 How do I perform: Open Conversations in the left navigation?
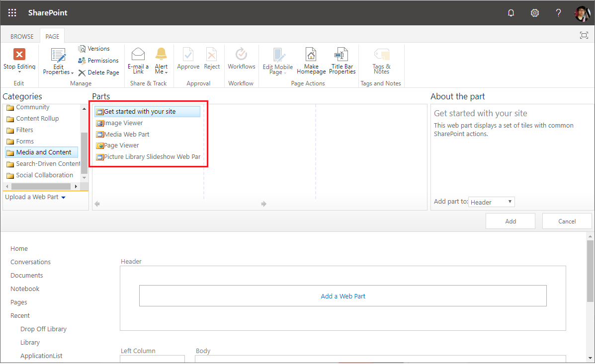click(30, 262)
